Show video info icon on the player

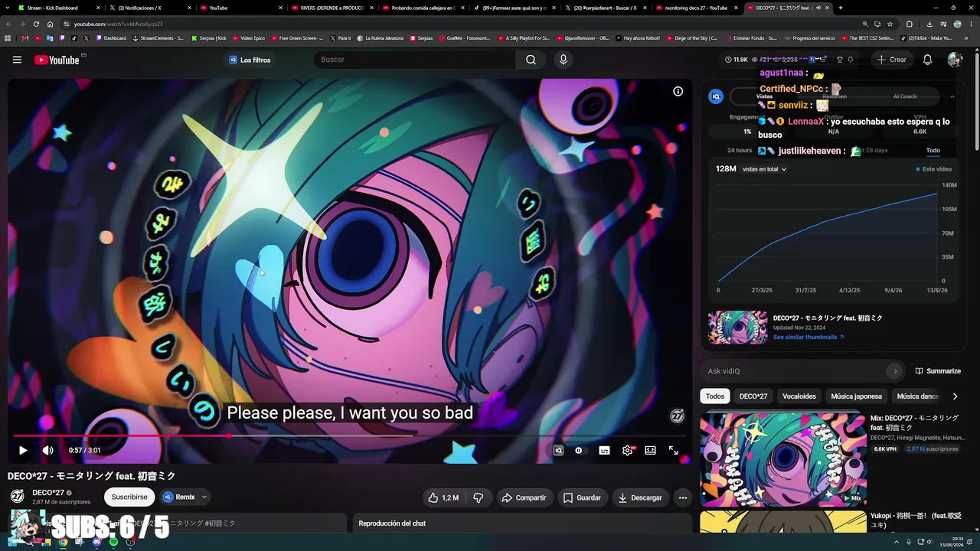click(x=678, y=91)
